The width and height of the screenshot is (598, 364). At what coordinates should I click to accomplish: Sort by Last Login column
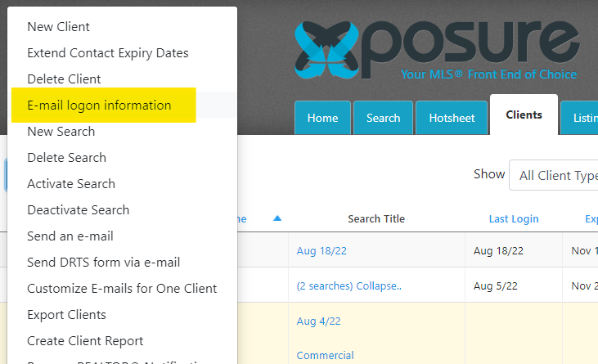click(514, 218)
